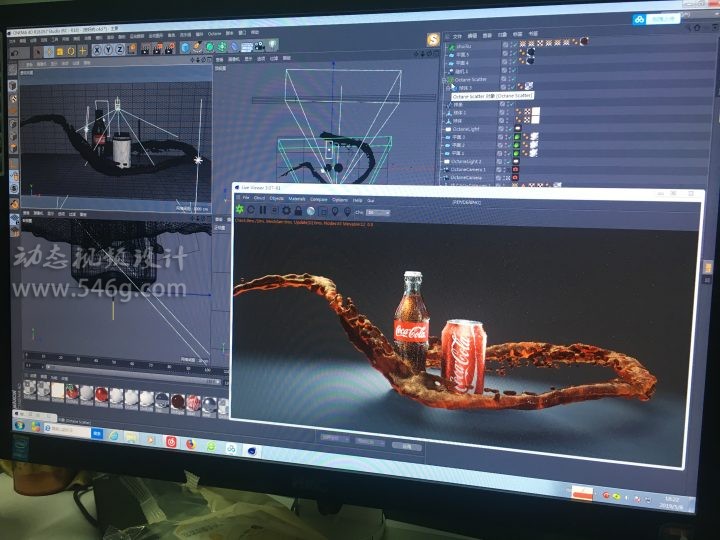Click the Windows Start button on the taskbar

(20, 427)
